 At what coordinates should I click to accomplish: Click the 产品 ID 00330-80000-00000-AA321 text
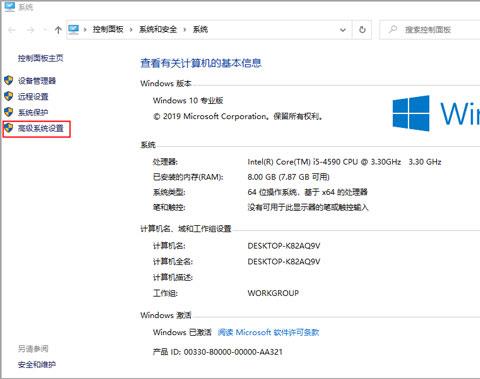pyautogui.click(x=218, y=352)
